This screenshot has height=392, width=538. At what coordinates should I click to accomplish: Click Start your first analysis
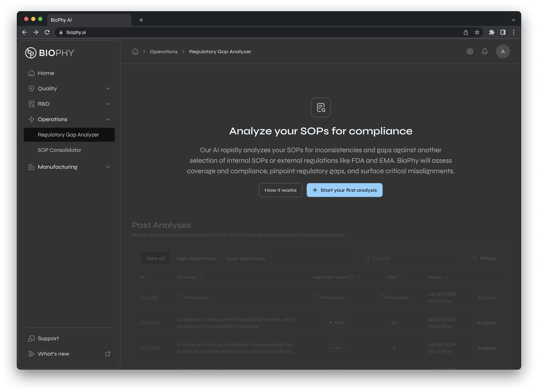point(344,190)
